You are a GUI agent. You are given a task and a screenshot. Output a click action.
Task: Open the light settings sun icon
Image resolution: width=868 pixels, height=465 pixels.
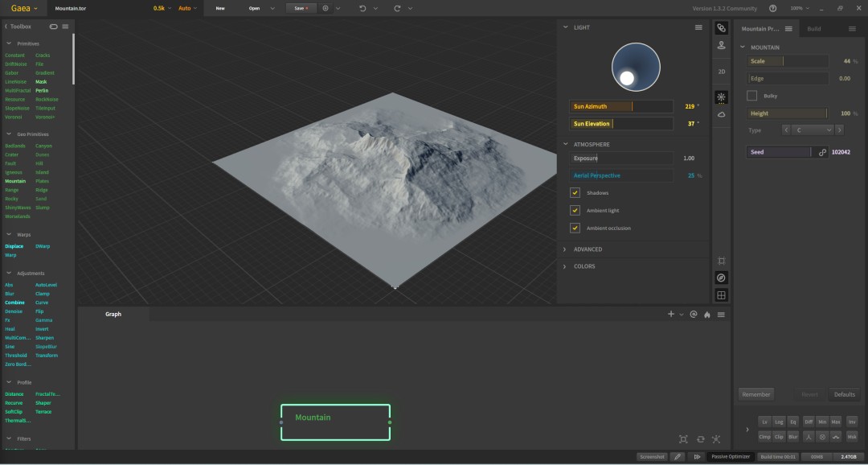pyautogui.click(x=721, y=97)
